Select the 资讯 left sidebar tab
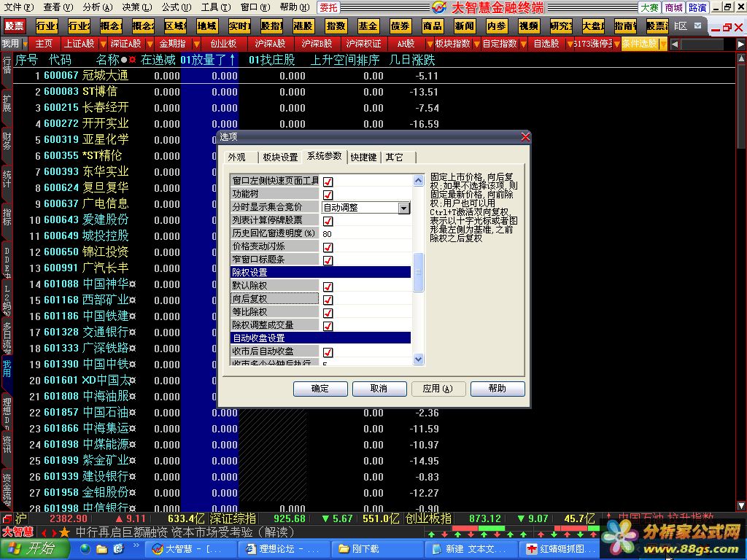 (x=7, y=444)
